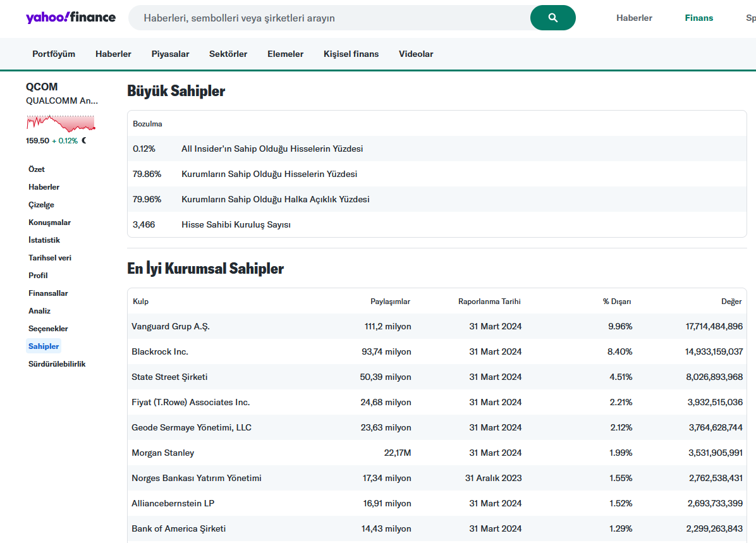The width and height of the screenshot is (756, 543).
Task: Open the Videolar menu
Action: click(415, 54)
